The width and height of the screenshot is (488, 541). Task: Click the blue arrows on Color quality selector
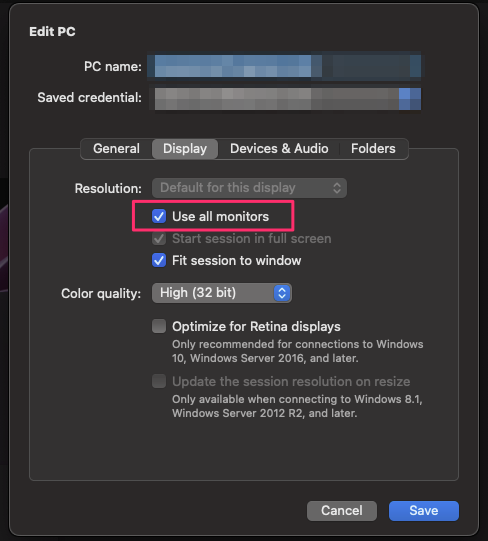click(x=282, y=293)
